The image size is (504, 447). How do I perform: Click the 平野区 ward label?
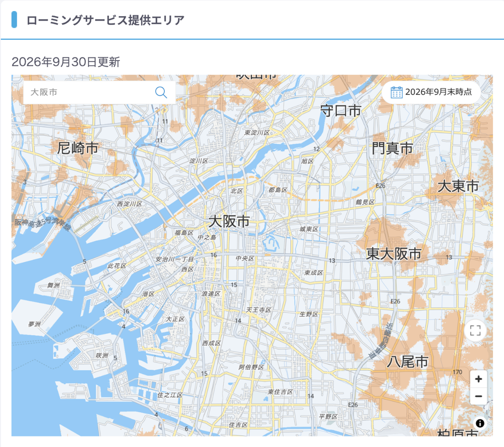[328, 417]
